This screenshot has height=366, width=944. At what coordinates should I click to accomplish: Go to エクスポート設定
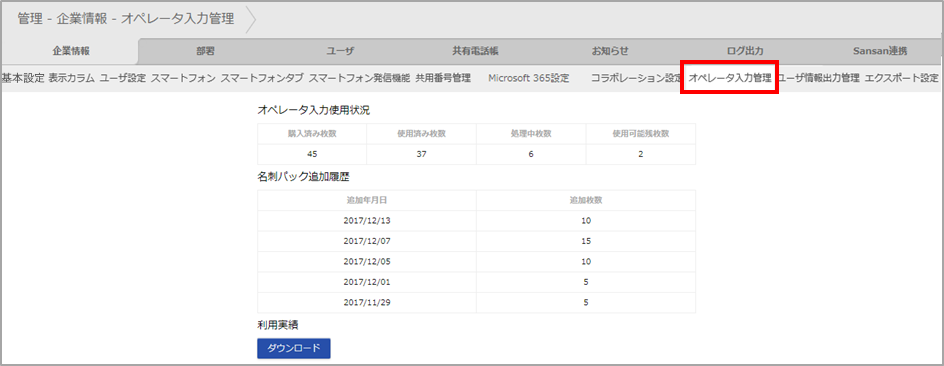click(x=901, y=78)
